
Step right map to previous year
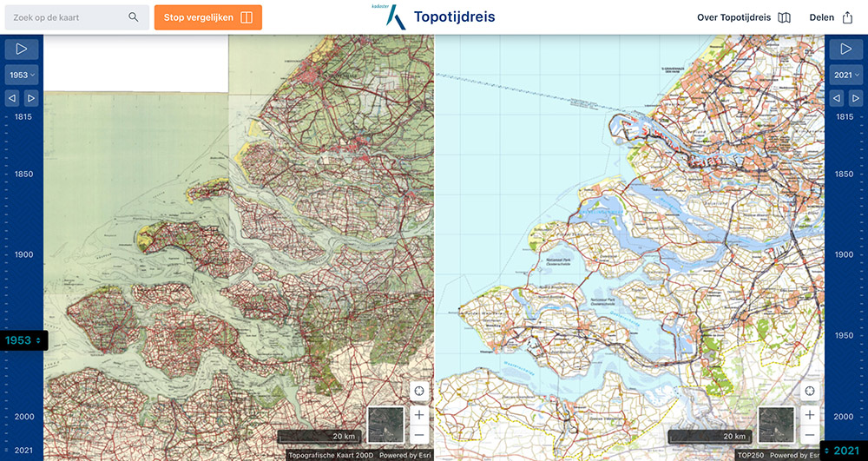pyautogui.click(x=838, y=98)
